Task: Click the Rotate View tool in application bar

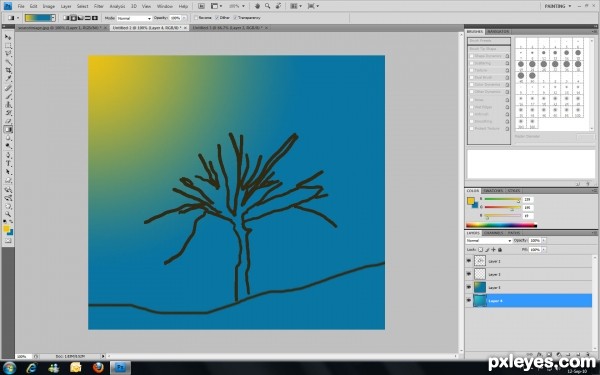Action: [x=279, y=6]
